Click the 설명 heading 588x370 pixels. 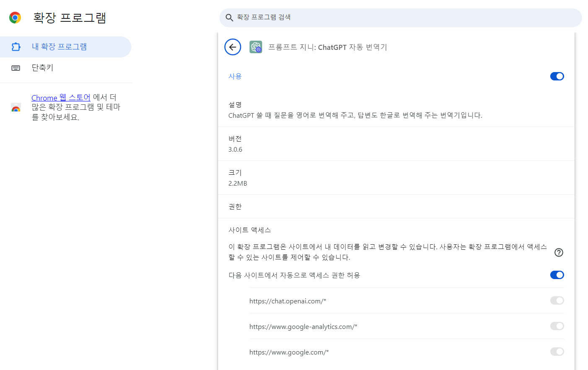(x=235, y=105)
